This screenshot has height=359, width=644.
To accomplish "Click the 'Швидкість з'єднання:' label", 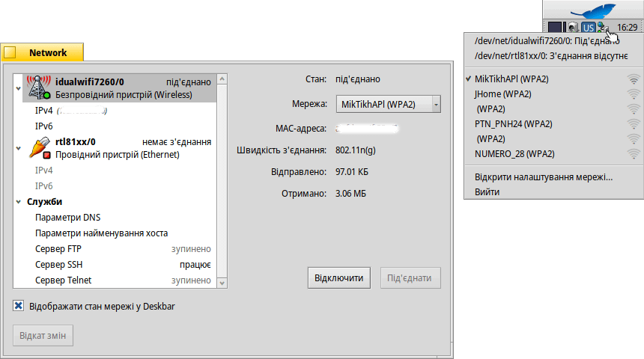I will coord(282,150).
